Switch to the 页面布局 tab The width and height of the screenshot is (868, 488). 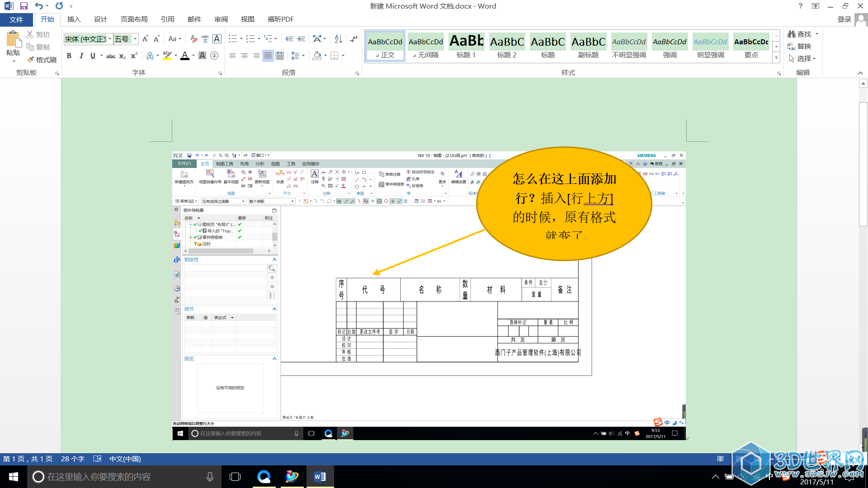pos(134,19)
